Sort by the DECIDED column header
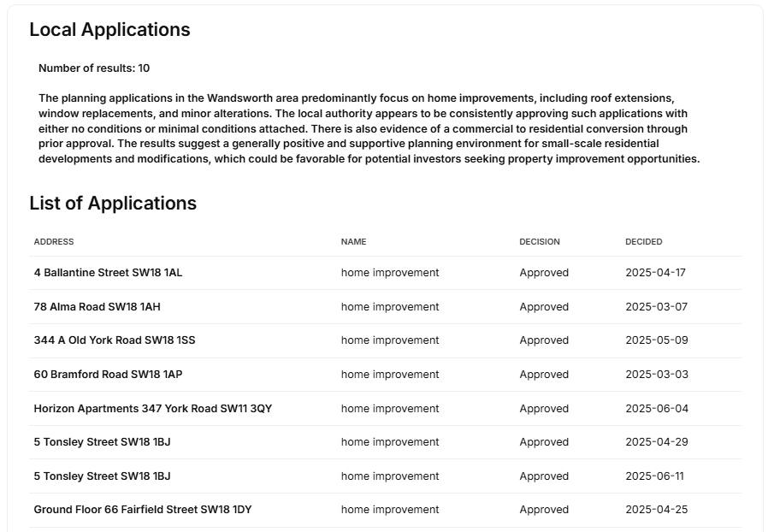The image size is (768, 532). tap(644, 241)
